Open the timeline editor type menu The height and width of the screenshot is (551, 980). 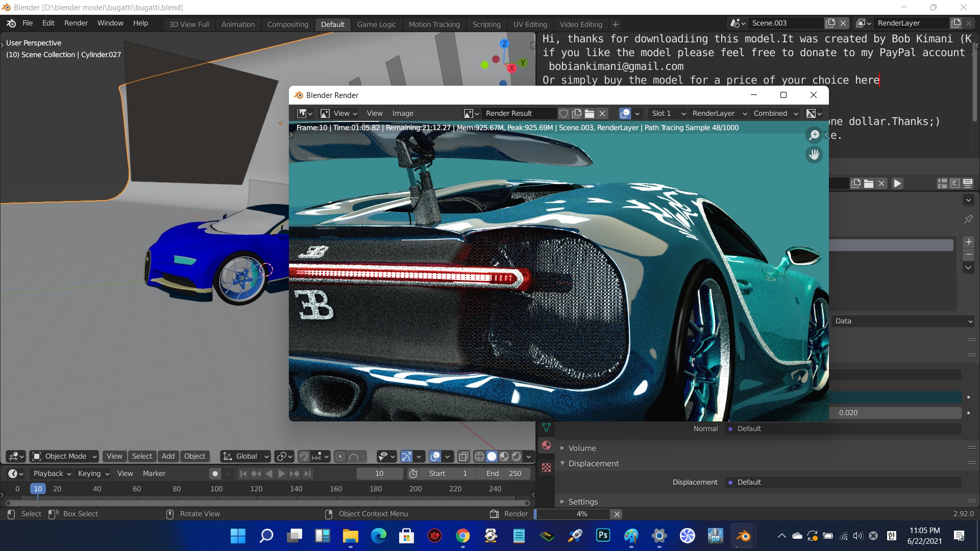click(16, 473)
